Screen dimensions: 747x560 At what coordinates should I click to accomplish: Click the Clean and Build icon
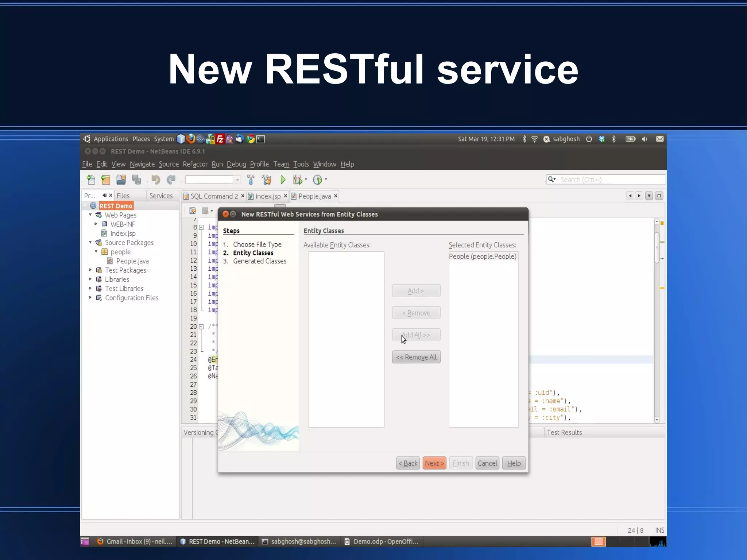click(x=267, y=179)
